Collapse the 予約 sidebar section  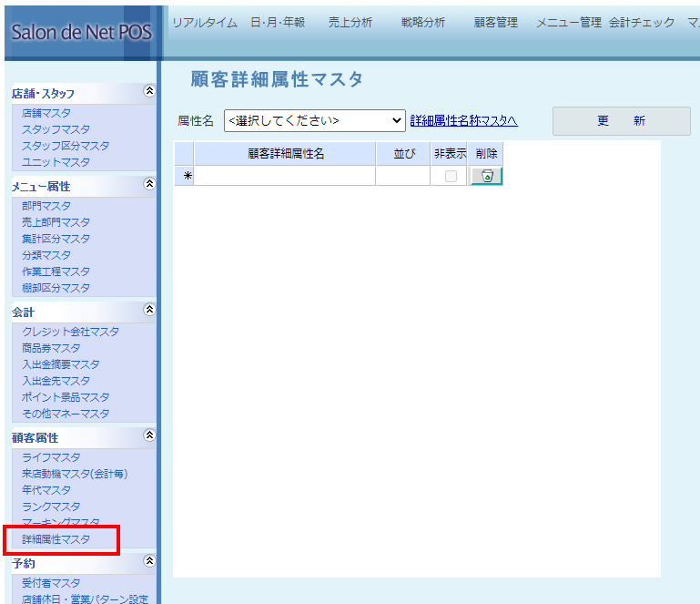pyautogui.click(x=149, y=561)
